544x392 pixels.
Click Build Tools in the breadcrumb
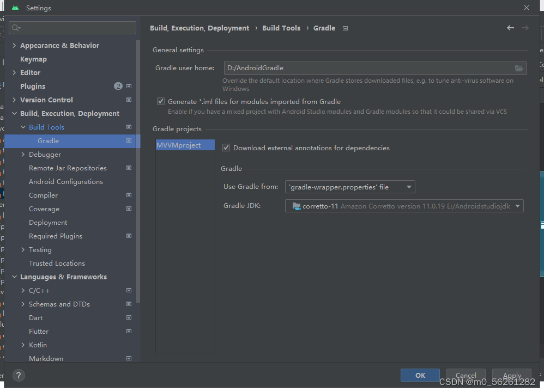tap(281, 28)
